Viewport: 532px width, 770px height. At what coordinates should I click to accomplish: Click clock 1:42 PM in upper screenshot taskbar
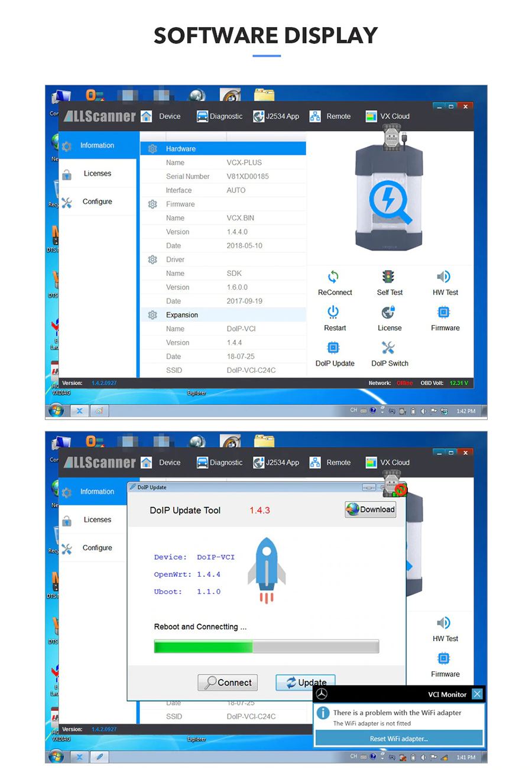pos(466,411)
